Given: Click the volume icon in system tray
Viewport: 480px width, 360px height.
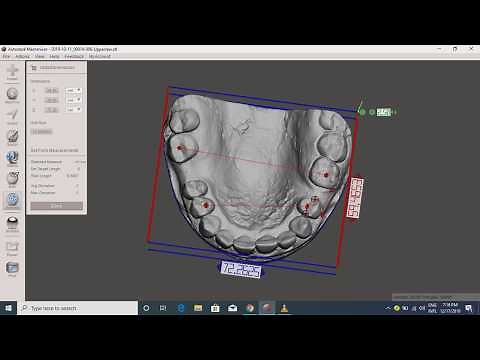Looking at the screenshot, I should tap(422, 308).
